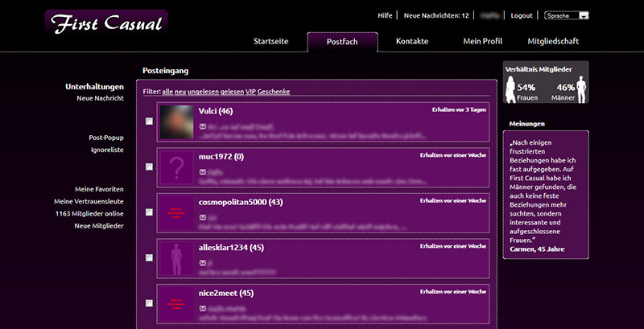Tick the checkbox next to Vulci's message
Viewport: 644px width, 329px height.
[149, 121]
